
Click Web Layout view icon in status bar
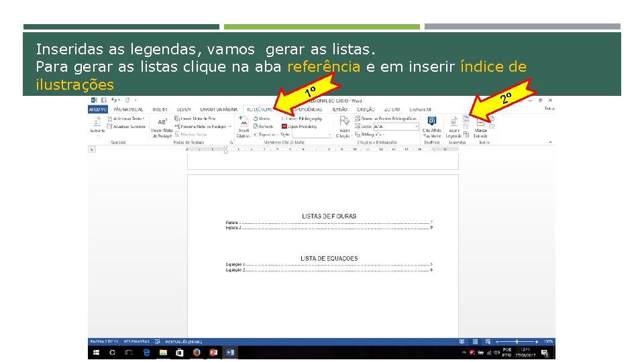pyautogui.click(x=488, y=341)
